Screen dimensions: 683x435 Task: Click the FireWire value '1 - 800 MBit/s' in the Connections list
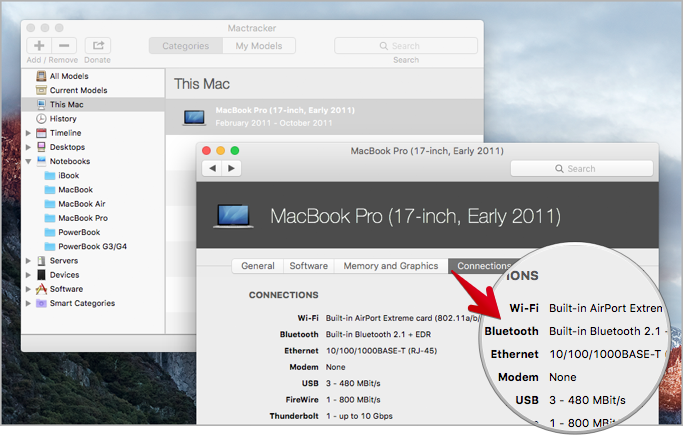(353, 400)
